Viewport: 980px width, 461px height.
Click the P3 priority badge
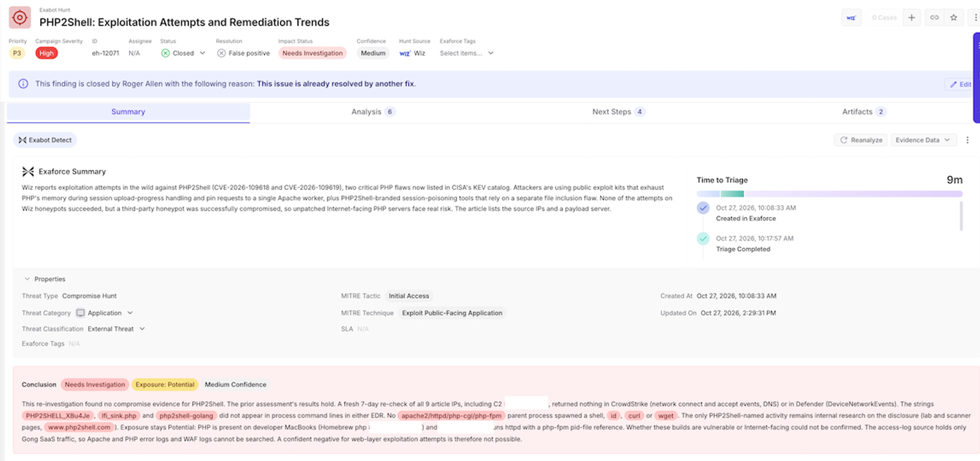(17, 53)
